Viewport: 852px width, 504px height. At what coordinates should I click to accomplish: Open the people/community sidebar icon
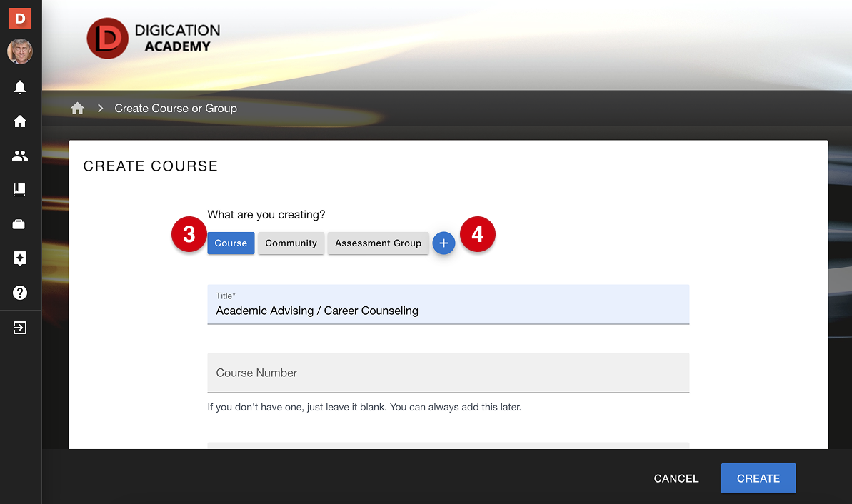click(x=19, y=156)
